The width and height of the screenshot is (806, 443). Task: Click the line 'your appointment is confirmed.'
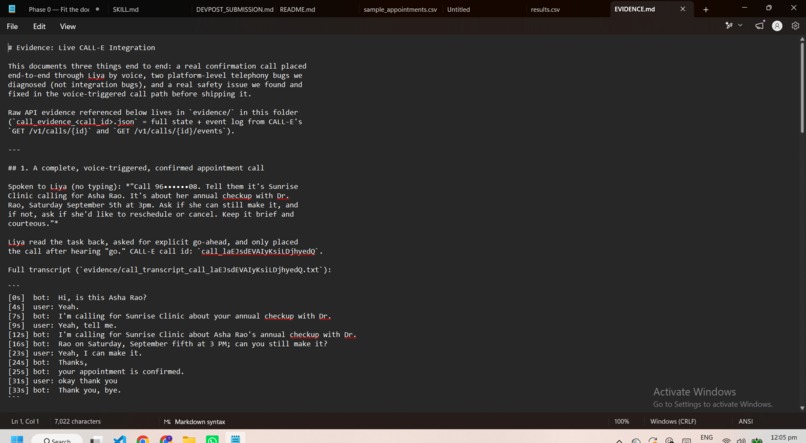[x=121, y=372]
